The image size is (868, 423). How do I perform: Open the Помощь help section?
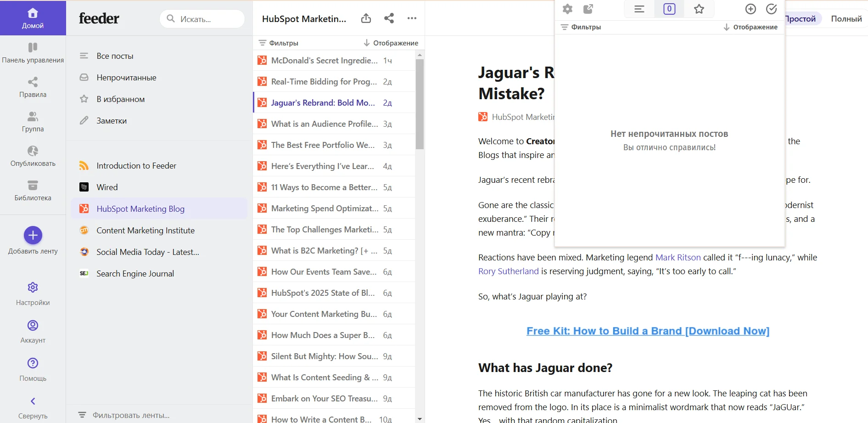(33, 370)
